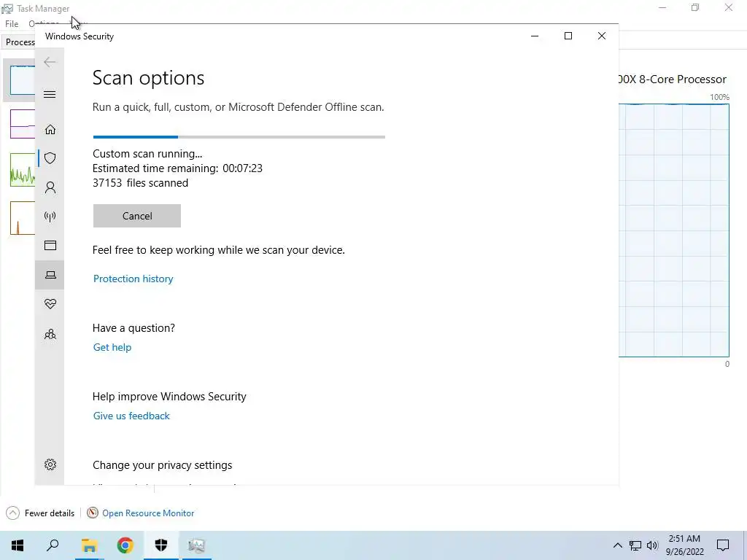Open the notification center icon
The image size is (747, 560).
click(723, 545)
